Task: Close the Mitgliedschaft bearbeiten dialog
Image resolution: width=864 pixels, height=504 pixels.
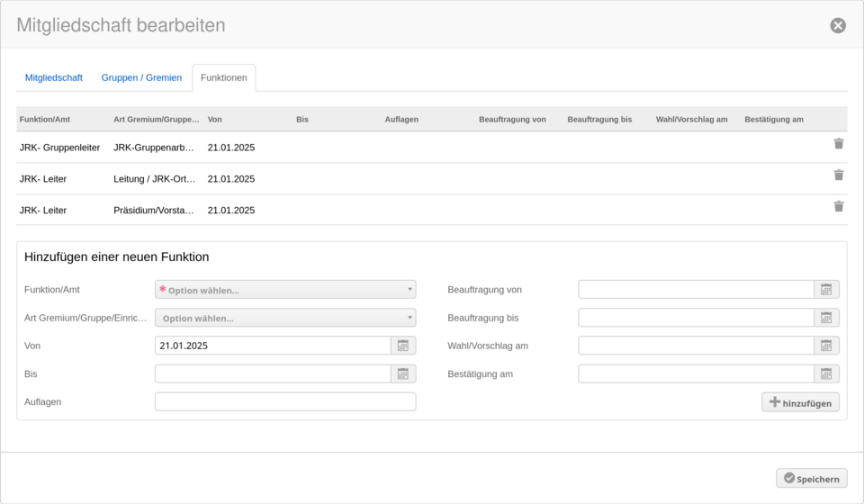Action: (838, 25)
